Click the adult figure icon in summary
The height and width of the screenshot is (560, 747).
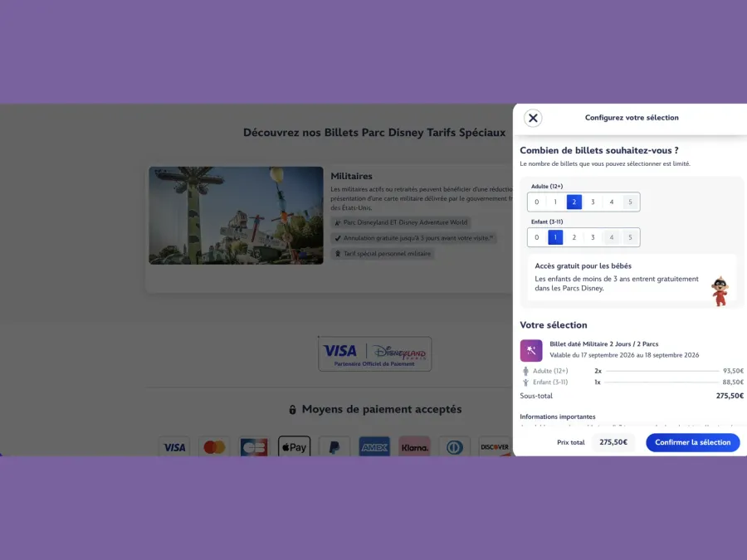pos(525,371)
